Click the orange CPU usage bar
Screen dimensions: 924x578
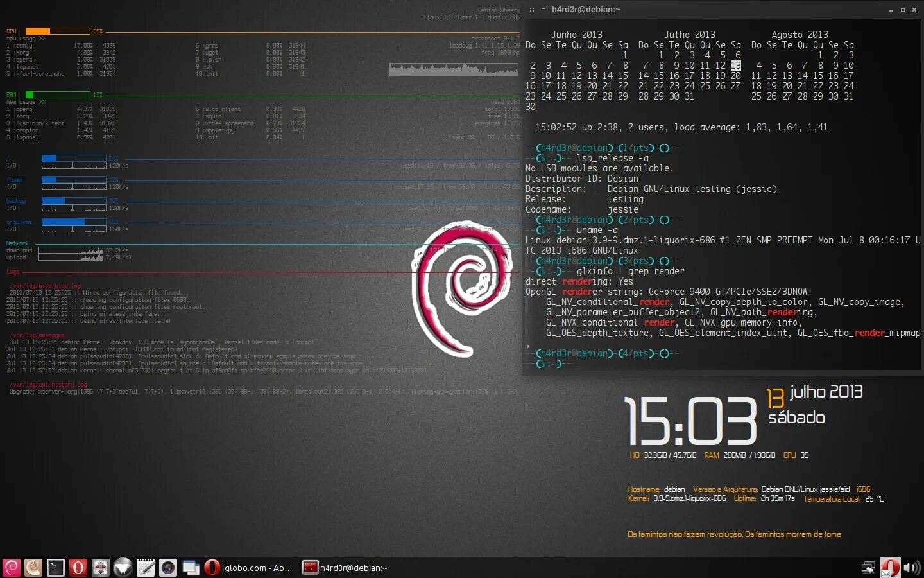(x=58, y=31)
